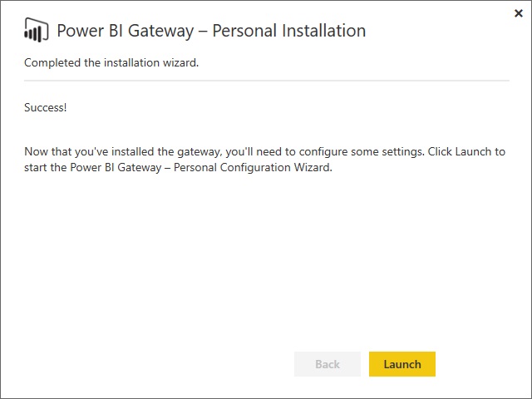
Task: Click the word "Now" starting the paragraph
Action: (x=37, y=152)
